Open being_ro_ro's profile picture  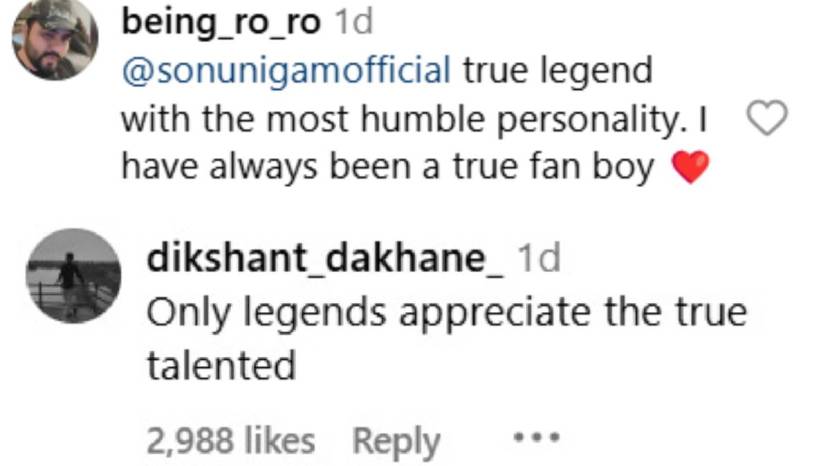(55, 38)
